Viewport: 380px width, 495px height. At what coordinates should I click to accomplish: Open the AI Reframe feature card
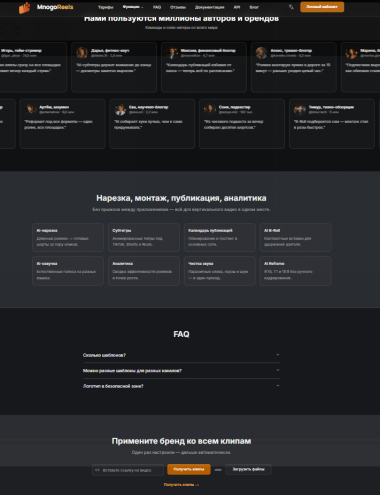point(296,271)
